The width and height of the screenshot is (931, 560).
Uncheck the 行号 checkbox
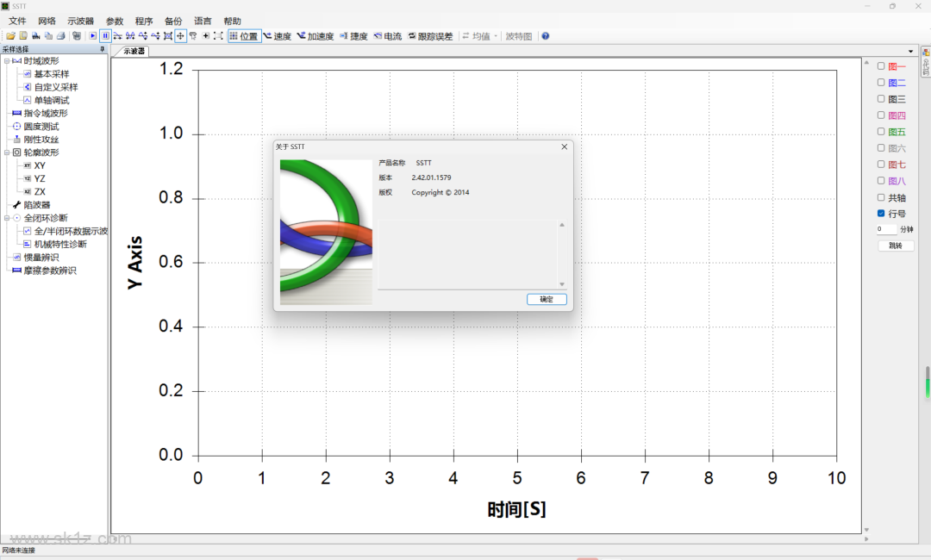(881, 214)
